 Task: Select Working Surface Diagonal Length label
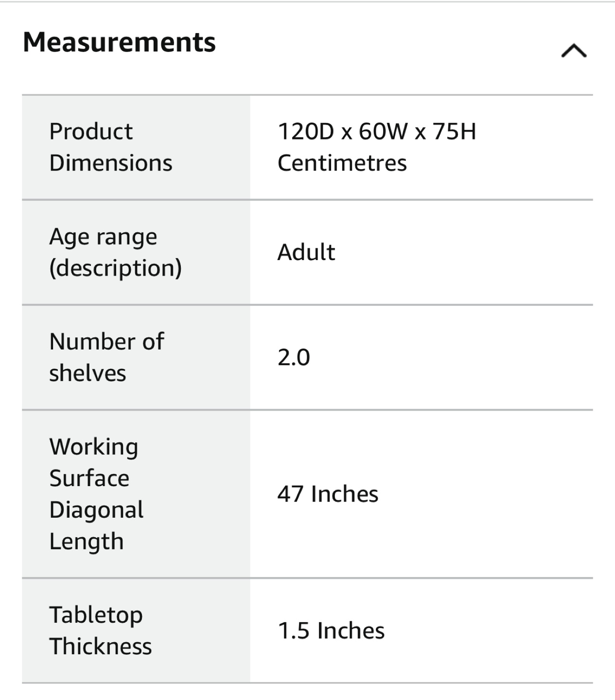pyautogui.click(x=96, y=494)
